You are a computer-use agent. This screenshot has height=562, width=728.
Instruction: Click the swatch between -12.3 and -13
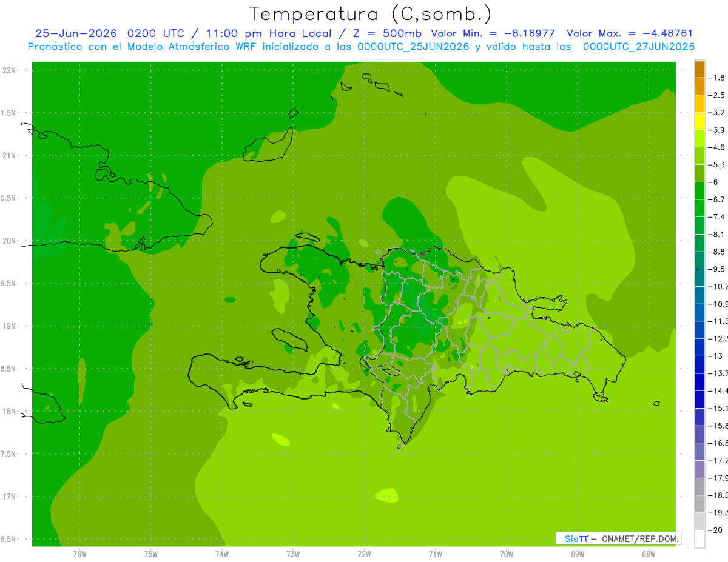click(699, 347)
